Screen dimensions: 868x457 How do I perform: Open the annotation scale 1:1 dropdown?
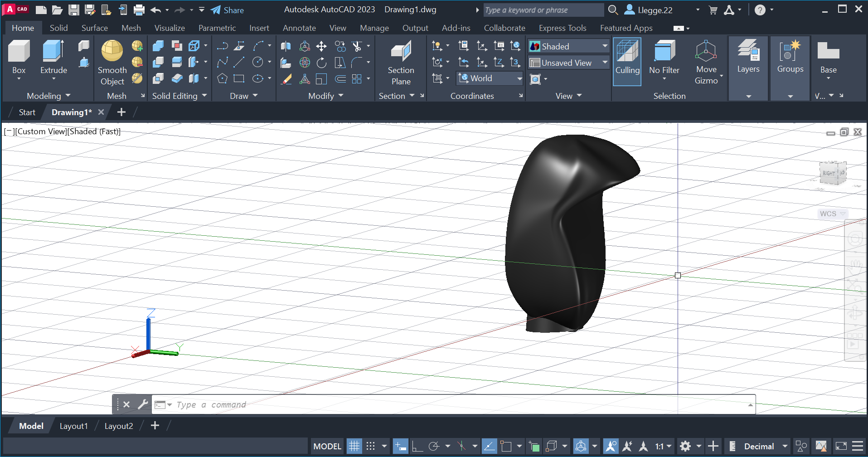pyautogui.click(x=663, y=446)
